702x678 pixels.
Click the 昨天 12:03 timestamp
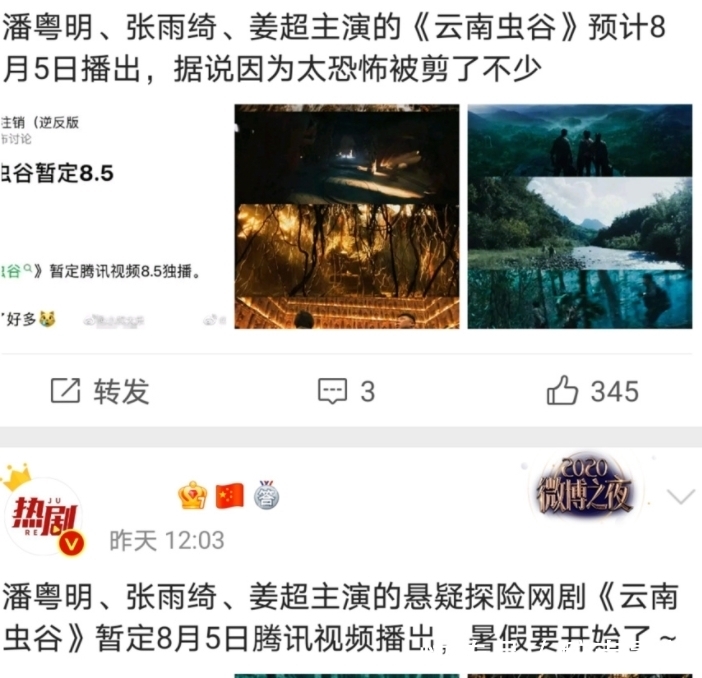[x=167, y=541]
